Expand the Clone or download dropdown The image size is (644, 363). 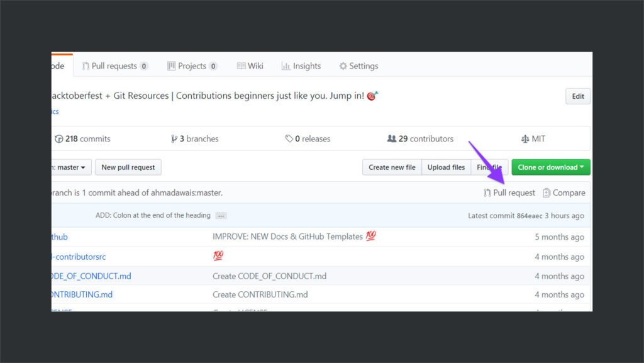click(551, 167)
